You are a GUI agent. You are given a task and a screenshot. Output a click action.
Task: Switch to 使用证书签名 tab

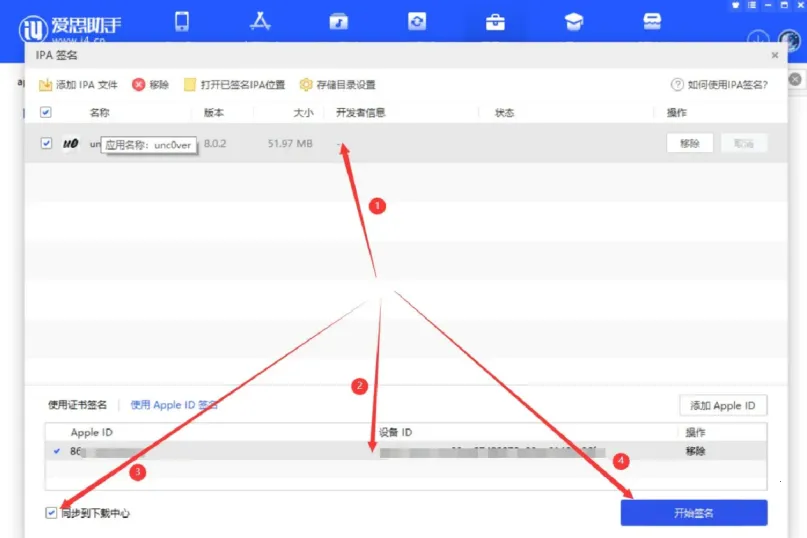78,405
